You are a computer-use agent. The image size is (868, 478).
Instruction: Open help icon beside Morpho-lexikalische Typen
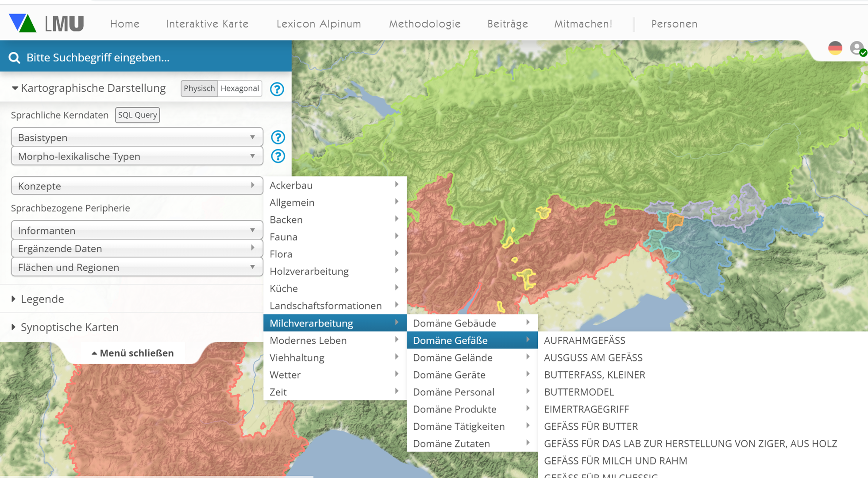point(278,156)
